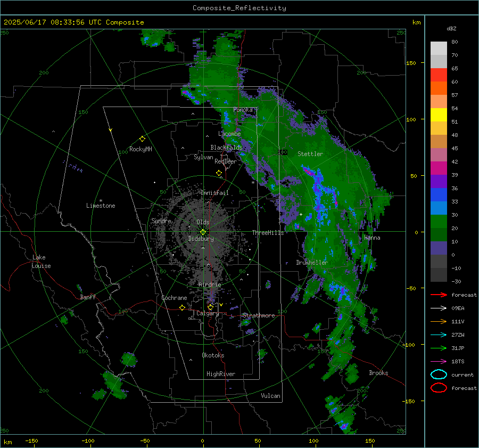Viewport: 479px width, 448px height.
Task: Click the white 09EA arrow in legend
Action: click(439, 308)
